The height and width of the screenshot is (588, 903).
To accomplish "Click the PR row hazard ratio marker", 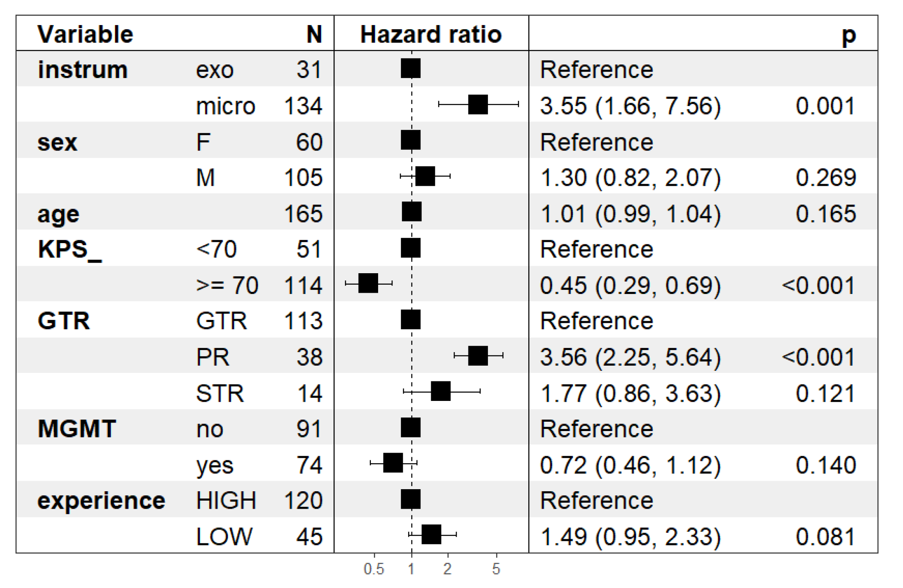I will pyautogui.click(x=478, y=356).
